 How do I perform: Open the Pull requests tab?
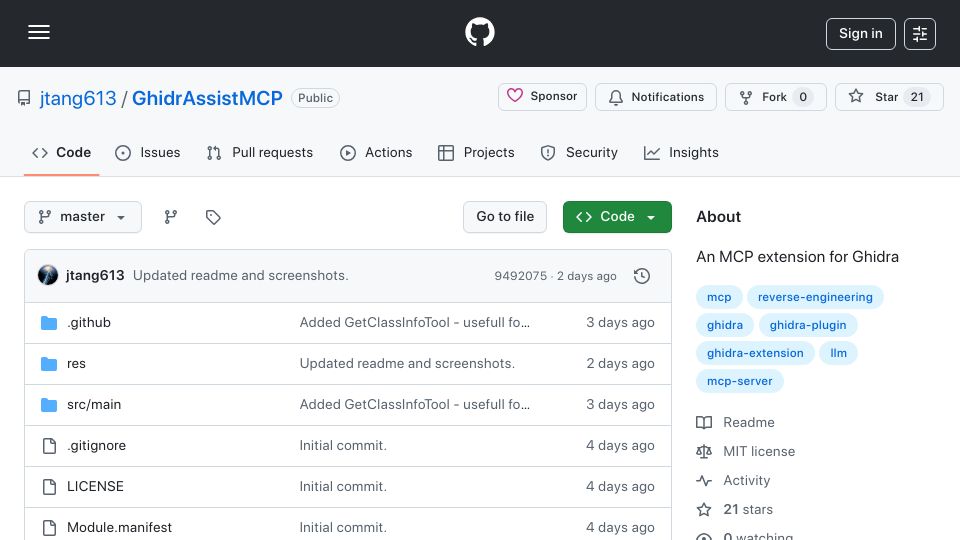(x=260, y=152)
